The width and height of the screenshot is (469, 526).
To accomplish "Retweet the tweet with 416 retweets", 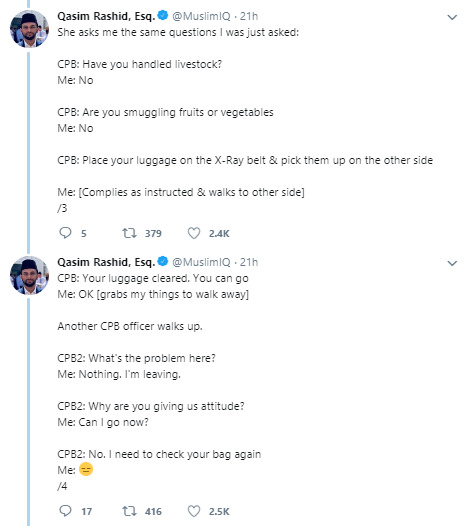I will tap(129, 511).
